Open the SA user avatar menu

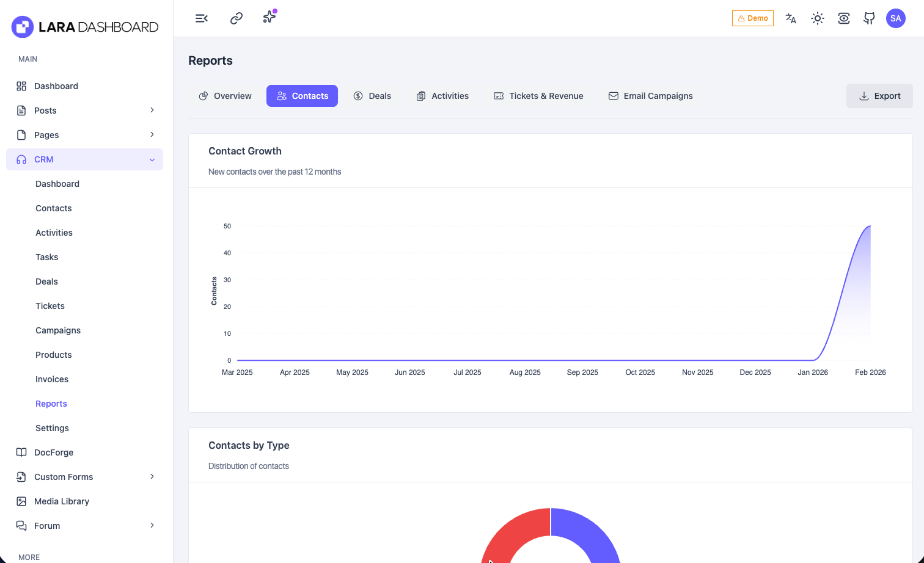pyautogui.click(x=895, y=18)
